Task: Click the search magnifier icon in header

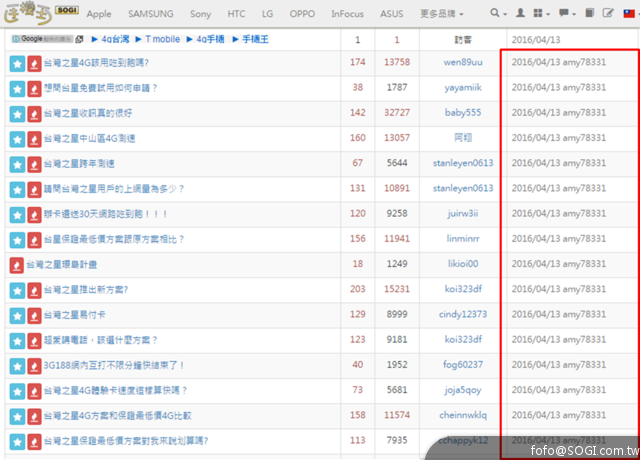Action: click(x=494, y=14)
